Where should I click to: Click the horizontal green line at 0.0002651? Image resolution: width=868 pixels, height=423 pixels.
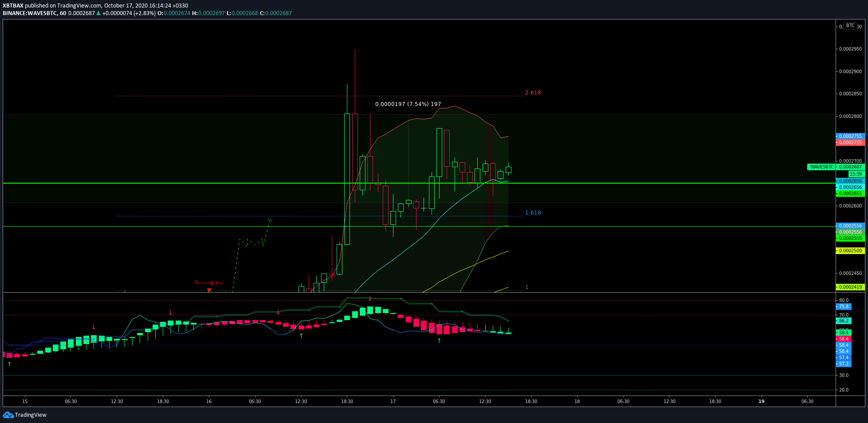[x=419, y=183]
